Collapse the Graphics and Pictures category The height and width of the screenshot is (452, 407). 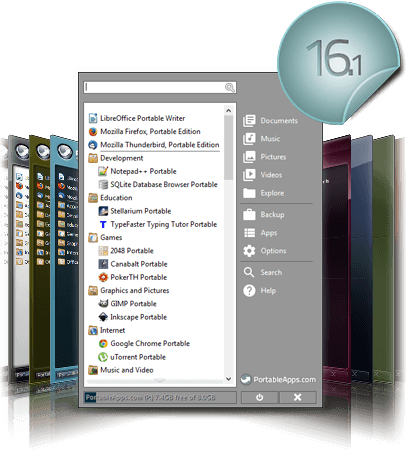tap(93, 290)
